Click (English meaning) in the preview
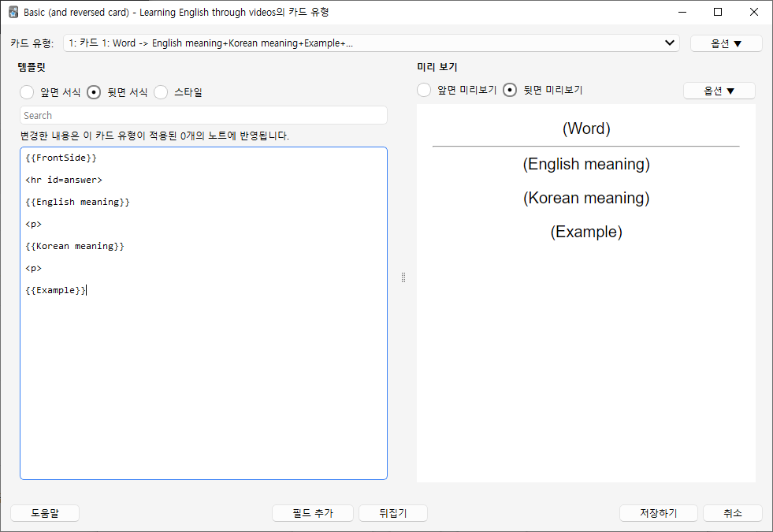This screenshot has width=773, height=532. (x=586, y=164)
